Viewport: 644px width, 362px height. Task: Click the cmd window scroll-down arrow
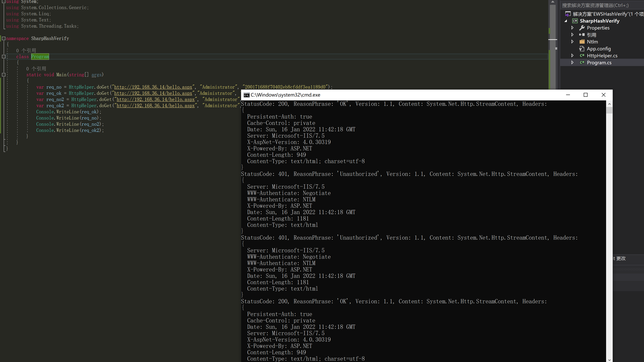(x=609, y=360)
